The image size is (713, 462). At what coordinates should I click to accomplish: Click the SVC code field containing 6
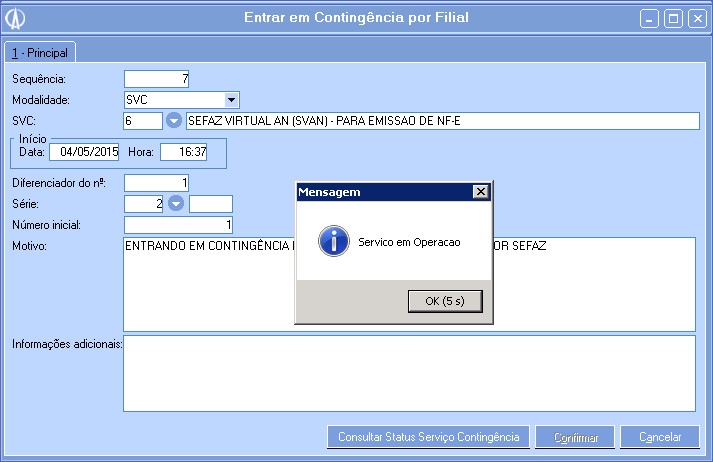point(143,121)
